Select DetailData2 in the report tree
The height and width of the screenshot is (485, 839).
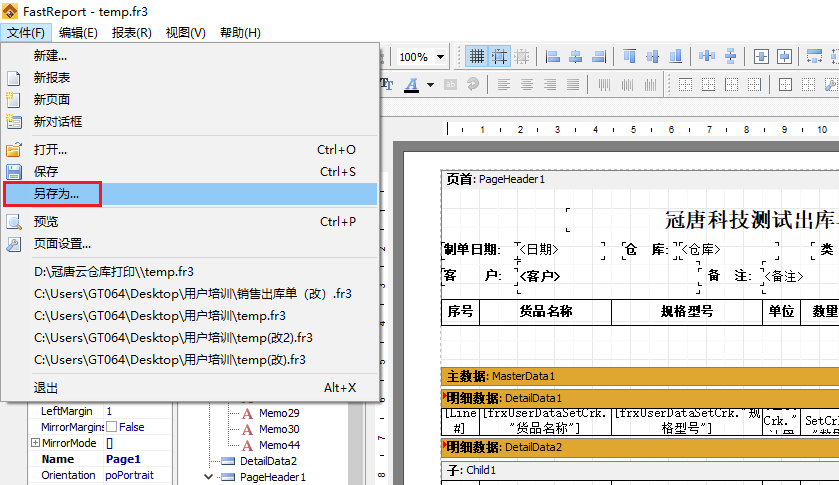(268, 461)
